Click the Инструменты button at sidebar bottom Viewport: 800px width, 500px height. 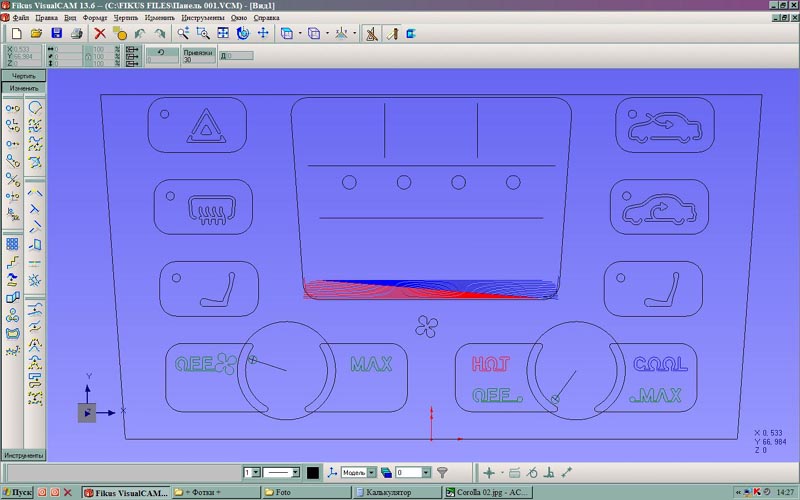(x=23, y=455)
